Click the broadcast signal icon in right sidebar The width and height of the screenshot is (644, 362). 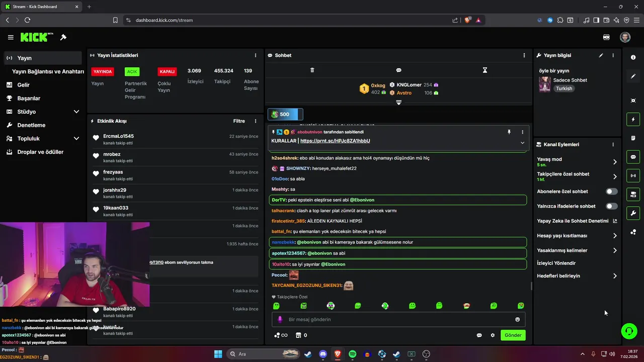633,175
